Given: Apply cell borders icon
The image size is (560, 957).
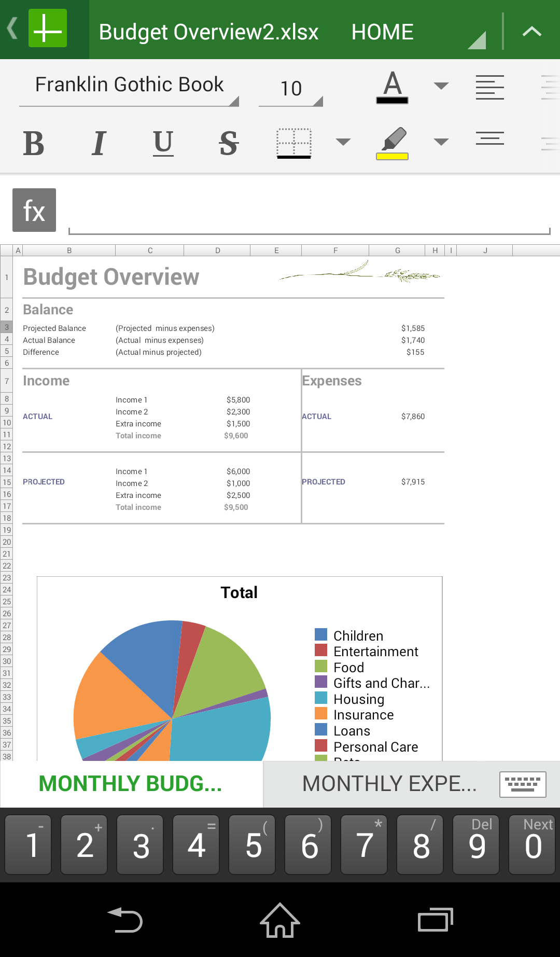Looking at the screenshot, I should coord(294,143).
